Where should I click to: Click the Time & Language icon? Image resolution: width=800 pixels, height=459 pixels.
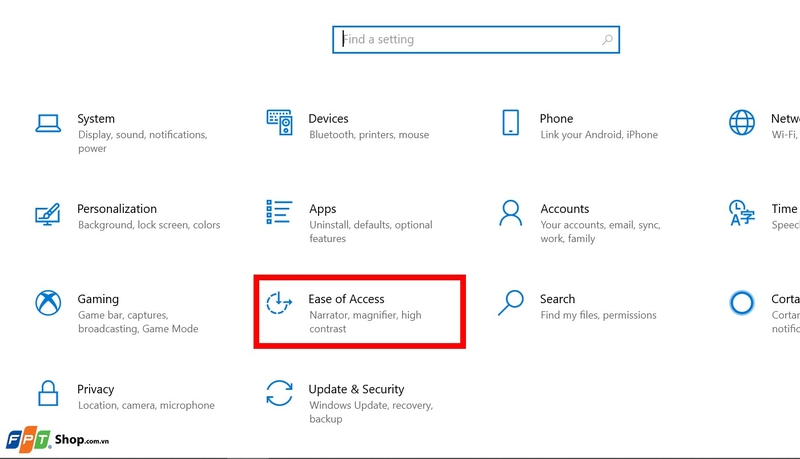[x=742, y=213]
